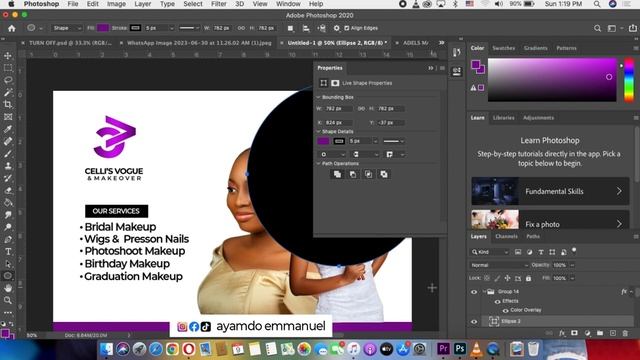Select the Pen tool
640x360 pixels.
pos(8,239)
